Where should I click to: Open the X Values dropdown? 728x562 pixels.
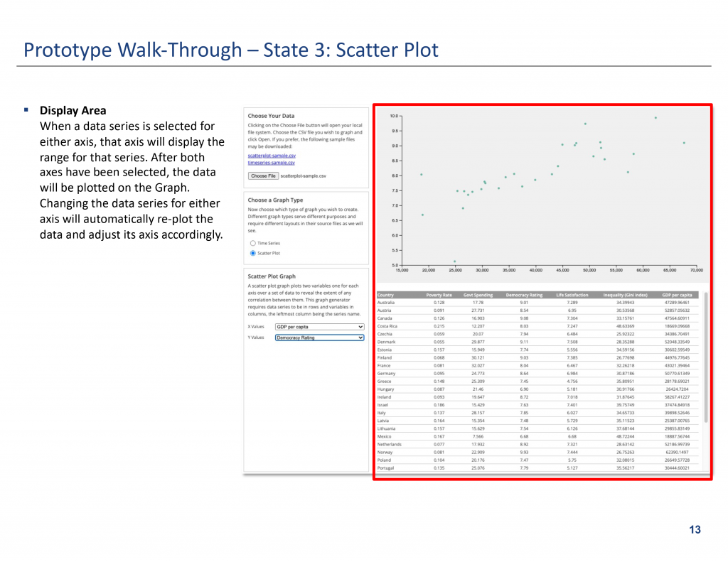tap(319, 327)
